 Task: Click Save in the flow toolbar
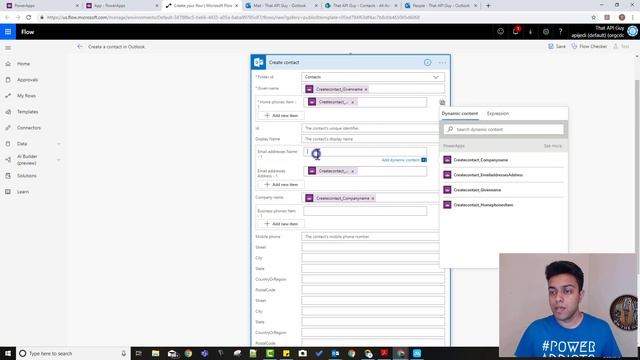coord(557,47)
